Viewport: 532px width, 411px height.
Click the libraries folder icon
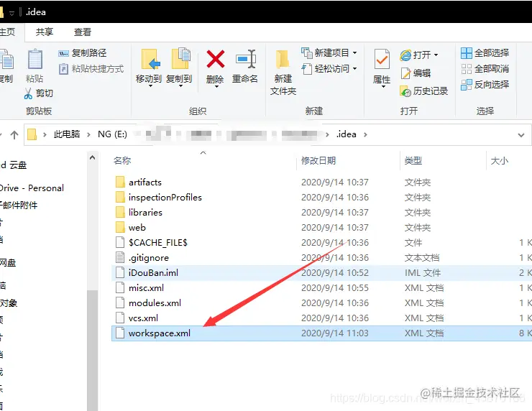coord(120,212)
